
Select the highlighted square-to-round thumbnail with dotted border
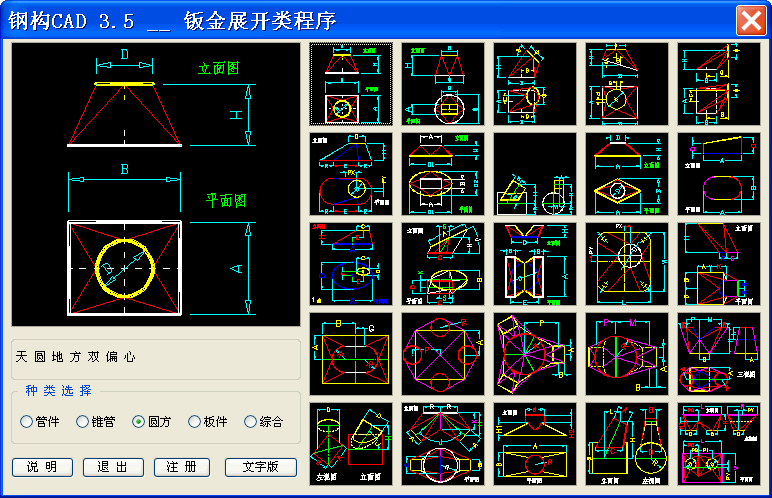tap(351, 84)
